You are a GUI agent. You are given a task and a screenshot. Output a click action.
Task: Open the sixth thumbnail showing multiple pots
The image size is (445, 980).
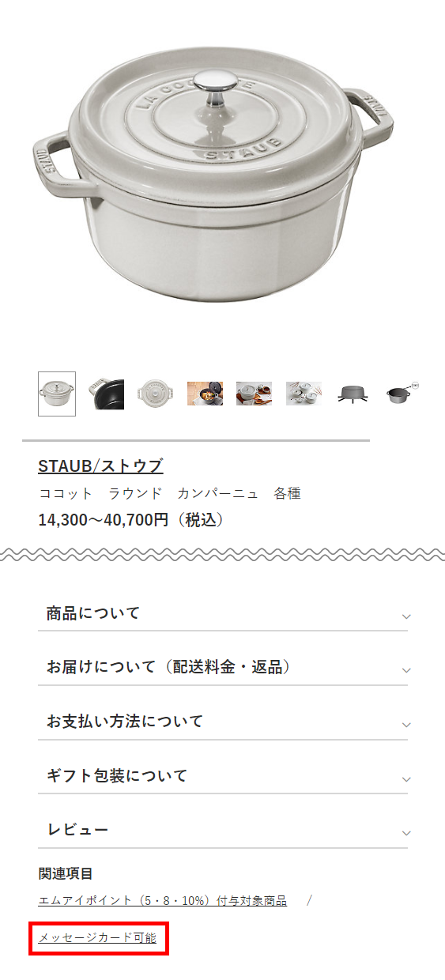click(304, 394)
